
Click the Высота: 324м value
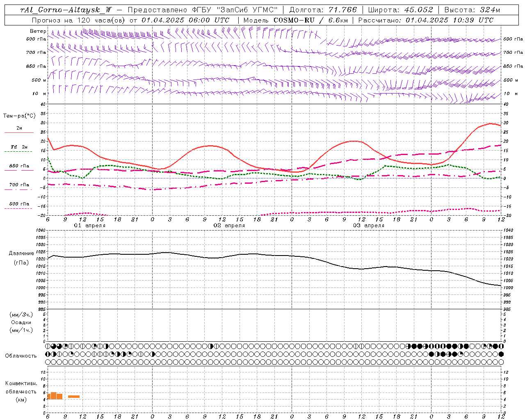point(472,10)
